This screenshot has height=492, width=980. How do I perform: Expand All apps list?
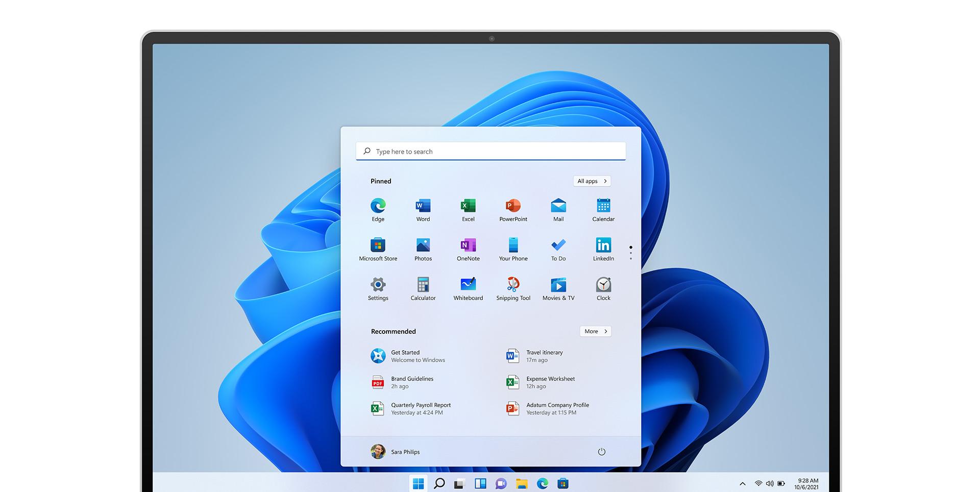[x=592, y=181]
